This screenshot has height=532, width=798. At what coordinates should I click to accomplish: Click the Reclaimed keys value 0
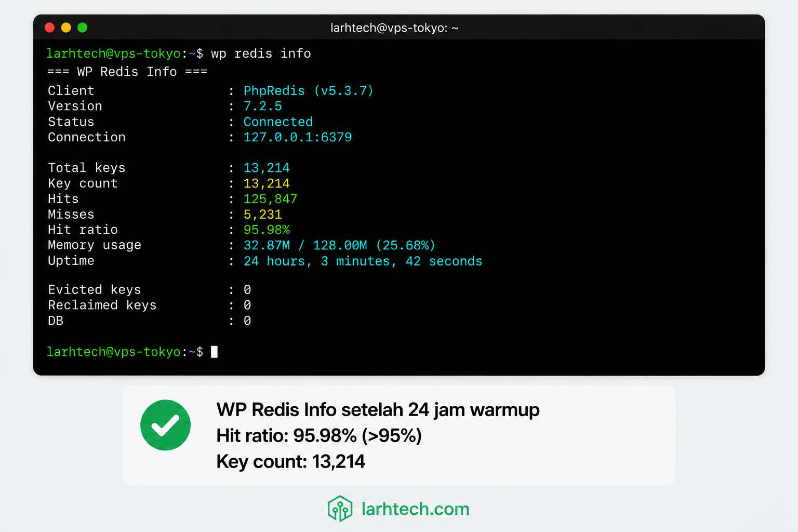247,305
